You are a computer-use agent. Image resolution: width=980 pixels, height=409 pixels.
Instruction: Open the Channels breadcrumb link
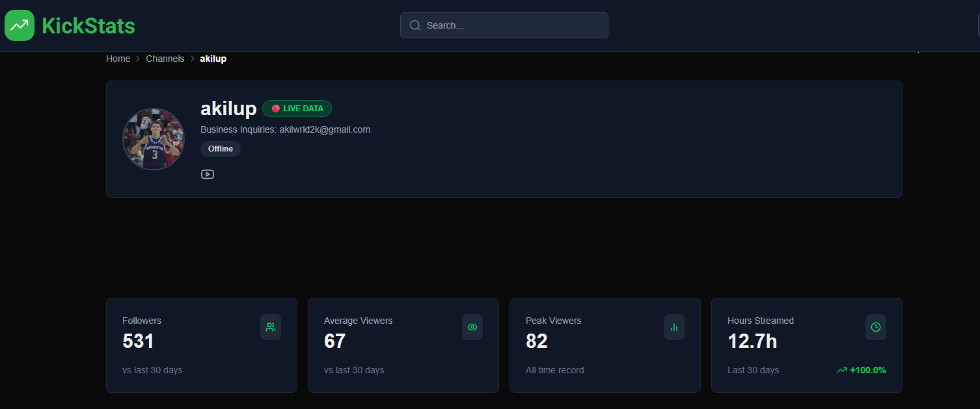[x=165, y=59]
